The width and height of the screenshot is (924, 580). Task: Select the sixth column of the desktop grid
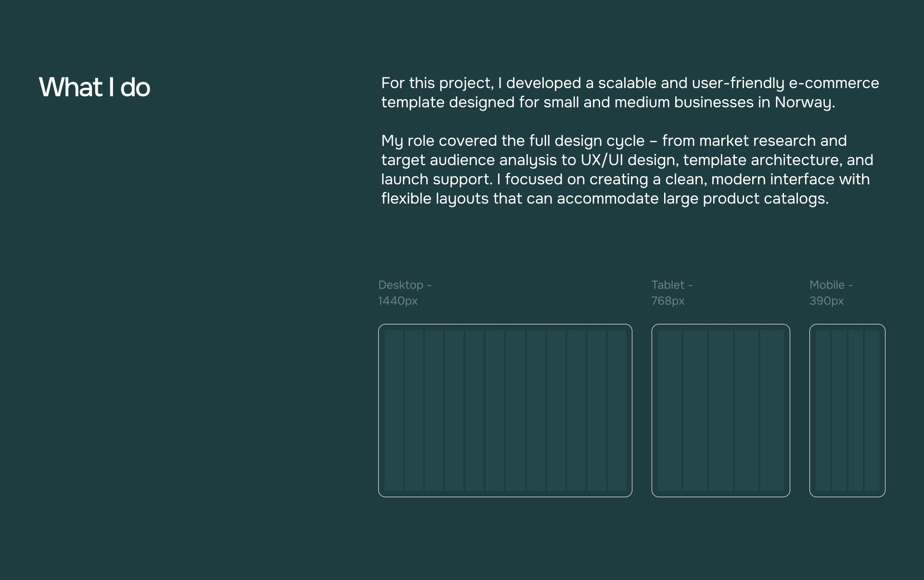click(495, 411)
